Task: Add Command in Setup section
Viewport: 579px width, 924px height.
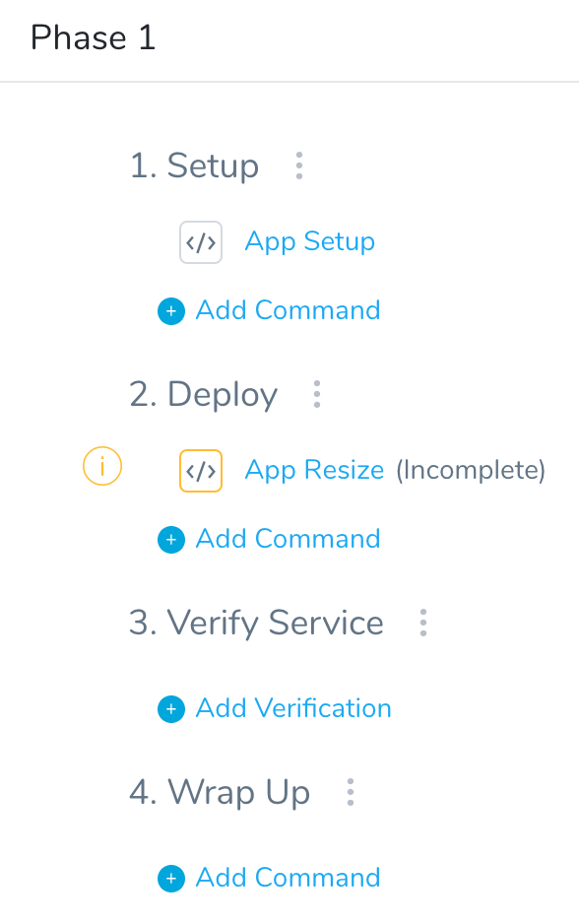Action: (x=289, y=310)
